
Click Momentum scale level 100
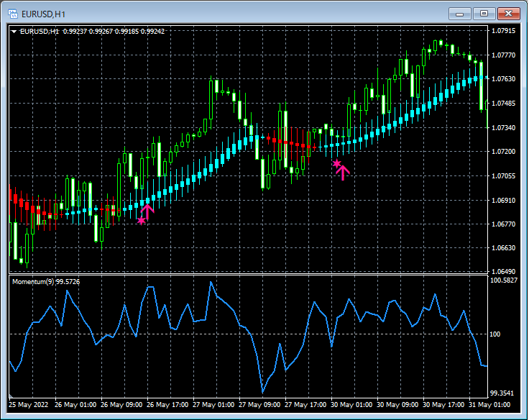[x=495, y=334]
